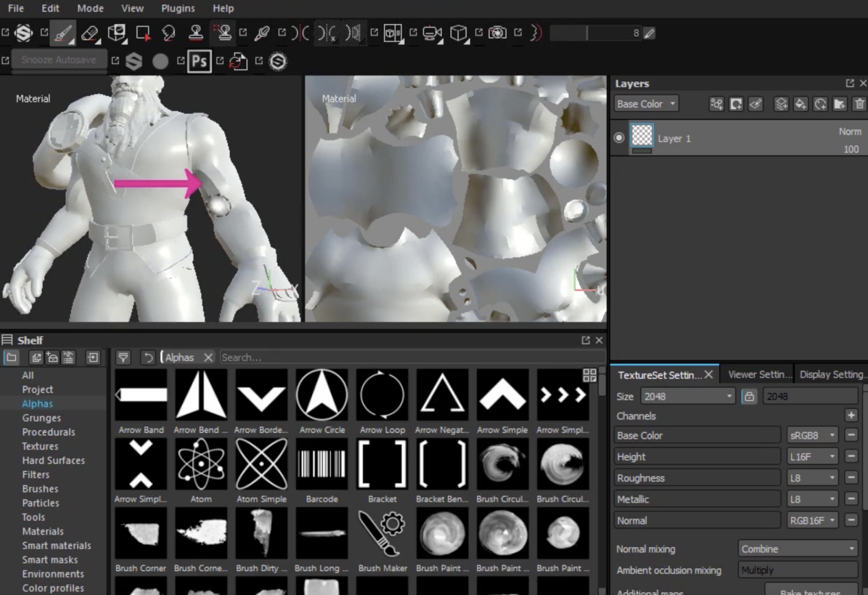Viewport: 868px width, 595px height.
Task: Add effect in Layers toolbar
Action: [716, 104]
